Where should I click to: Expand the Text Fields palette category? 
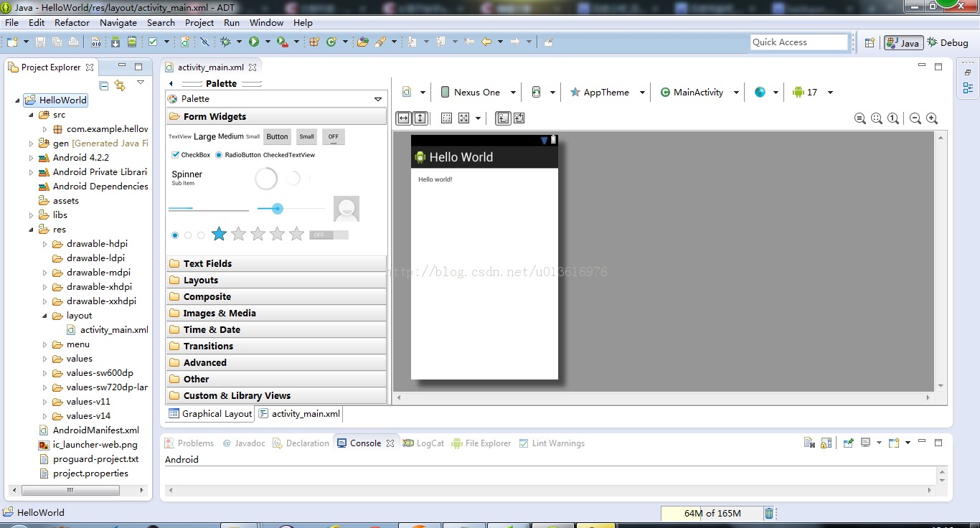(x=276, y=263)
